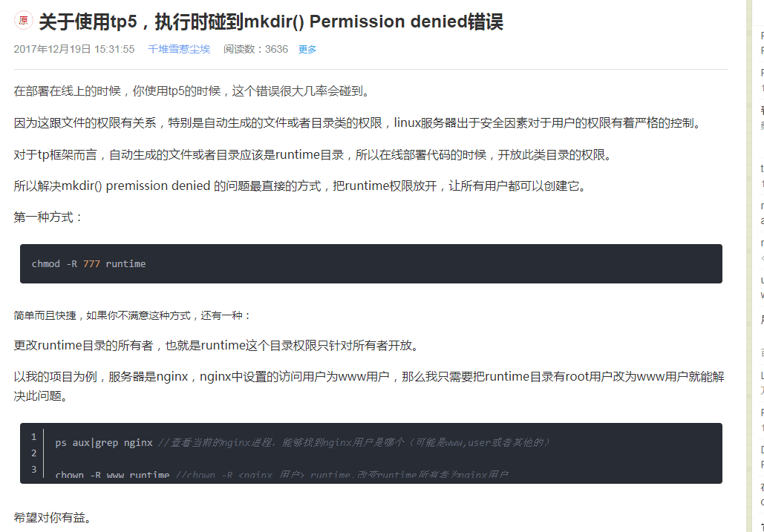Click the sentence starting 简单而且快捷

[x=132, y=315]
